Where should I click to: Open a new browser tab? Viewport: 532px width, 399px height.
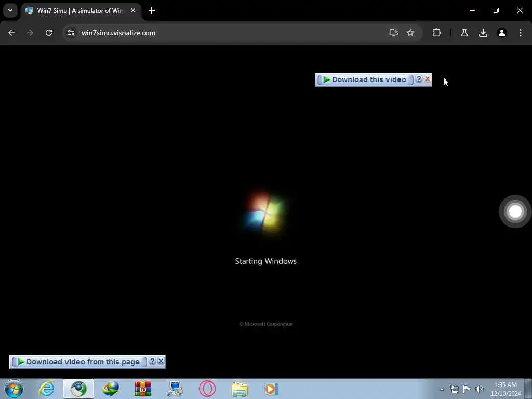pos(152,10)
